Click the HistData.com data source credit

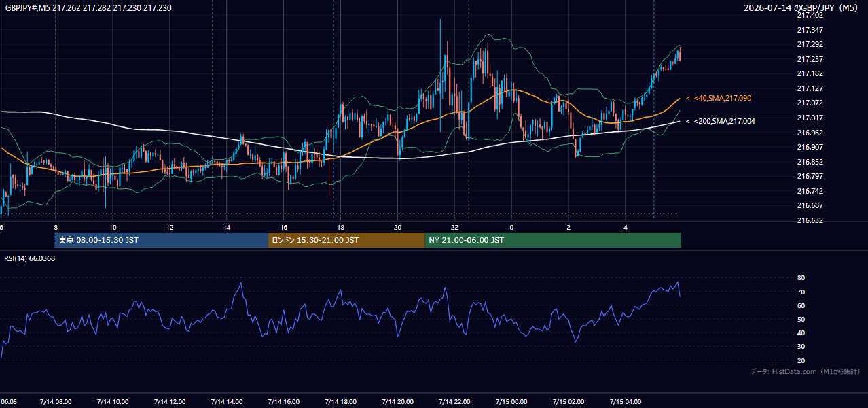point(806,371)
